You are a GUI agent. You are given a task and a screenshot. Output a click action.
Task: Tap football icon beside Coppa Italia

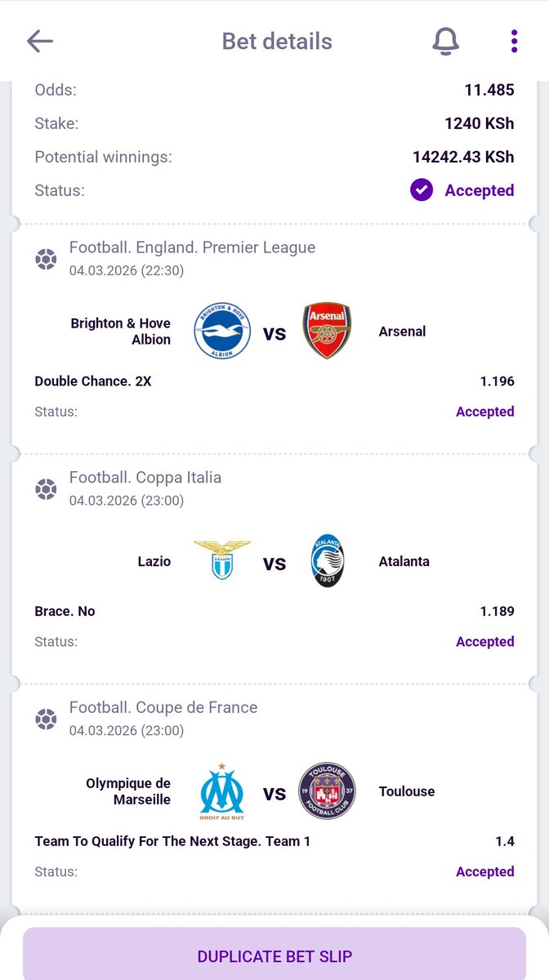coord(46,489)
